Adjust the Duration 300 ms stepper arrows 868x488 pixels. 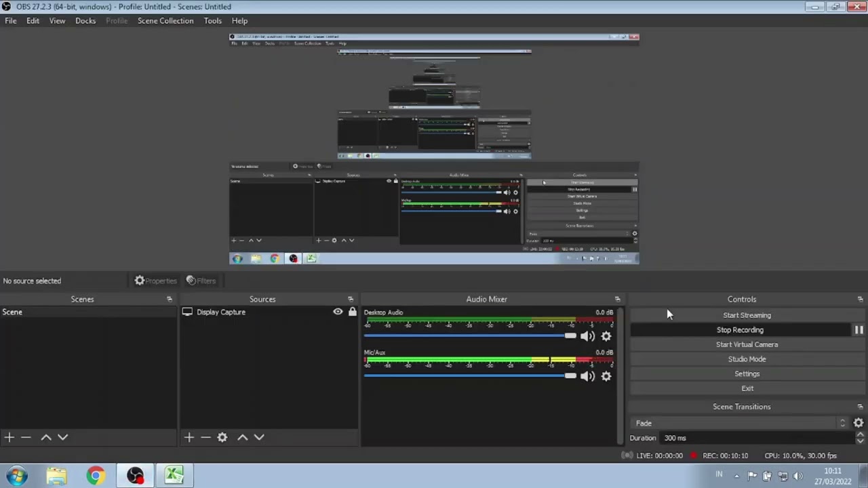pos(860,438)
